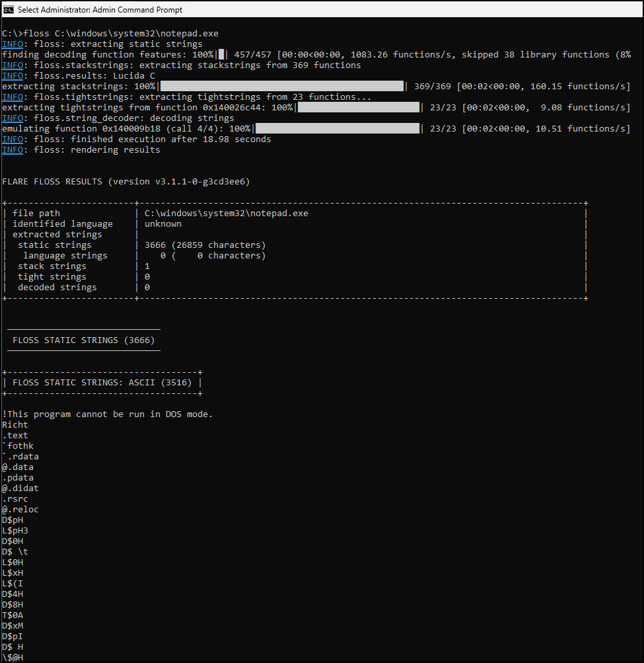Click the file path value 'C:\windows\system32\notepad.exe' in table

(x=227, y=213)
